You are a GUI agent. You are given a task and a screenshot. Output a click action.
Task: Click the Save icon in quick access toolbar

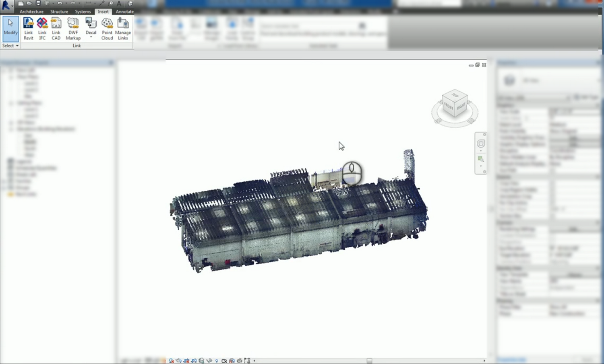[x=38, y=3]
